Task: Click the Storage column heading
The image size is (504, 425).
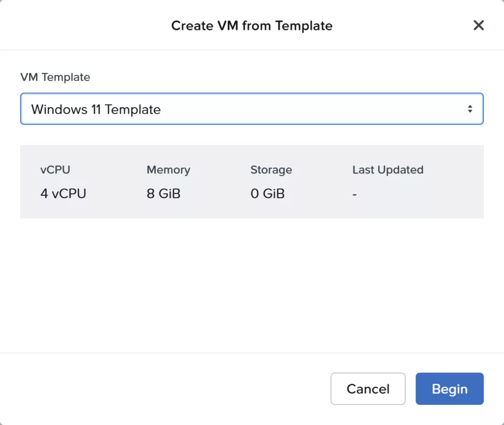Action: (x=271, y=170)
